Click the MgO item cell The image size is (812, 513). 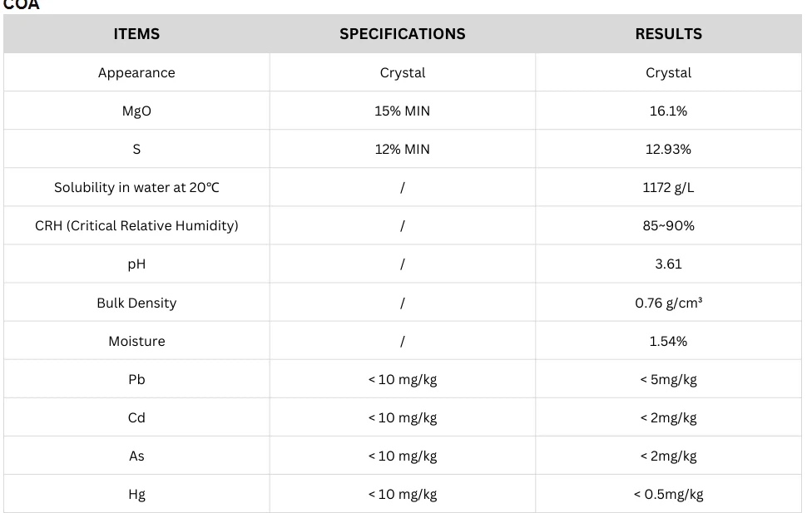(x=136, y=111)
